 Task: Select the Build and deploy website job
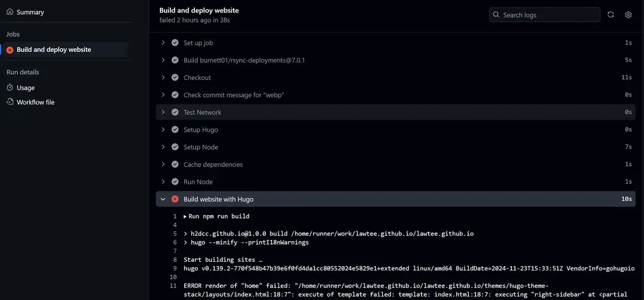pos(54,50)
